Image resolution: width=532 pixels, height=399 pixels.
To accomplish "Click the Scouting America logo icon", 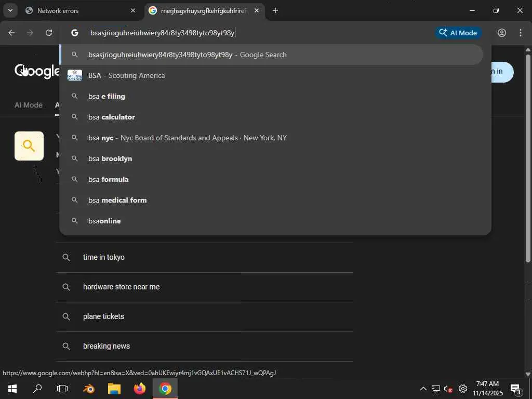I will pos(75,75).
